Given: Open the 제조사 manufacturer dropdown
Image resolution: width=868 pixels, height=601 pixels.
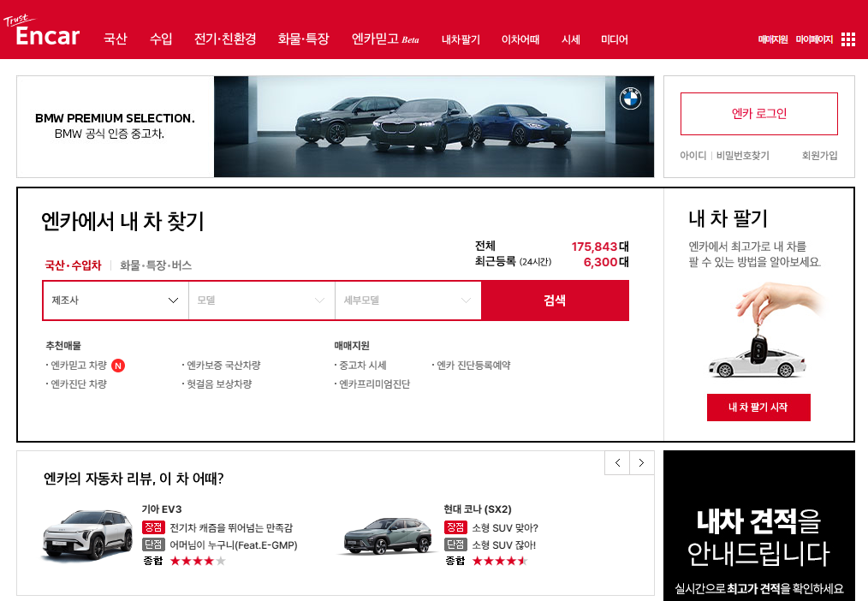Looking at the screenshot, I should coord(116,300).
